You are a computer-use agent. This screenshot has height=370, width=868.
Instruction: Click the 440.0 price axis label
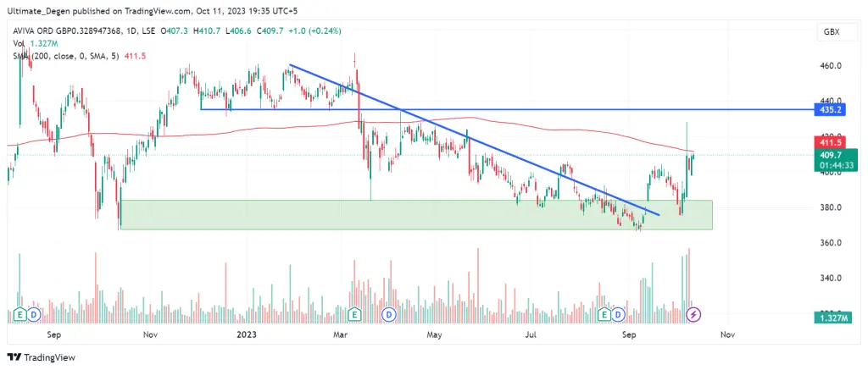[831, 102]
